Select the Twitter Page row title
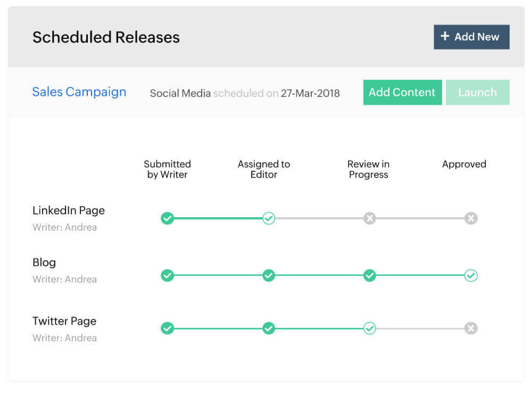 pos(64,321)
